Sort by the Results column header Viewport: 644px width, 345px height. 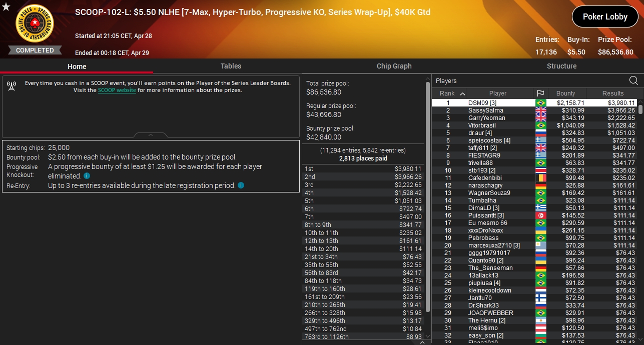tap(612, 93)
